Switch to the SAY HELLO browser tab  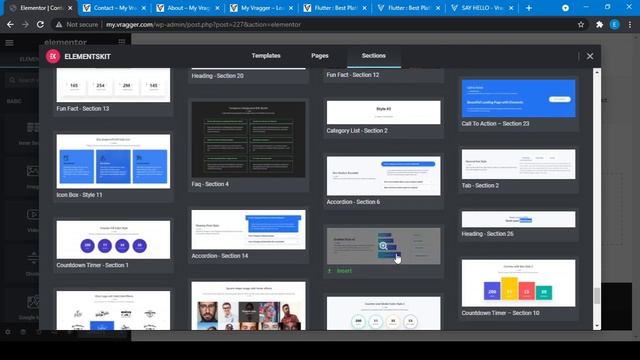coord(481,8)
